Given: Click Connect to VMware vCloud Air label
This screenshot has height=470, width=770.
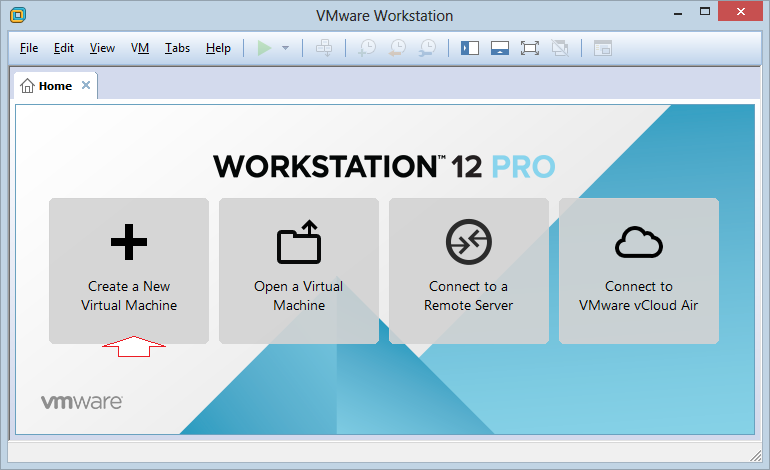Looking at the screenshot, I should point(639,296).
